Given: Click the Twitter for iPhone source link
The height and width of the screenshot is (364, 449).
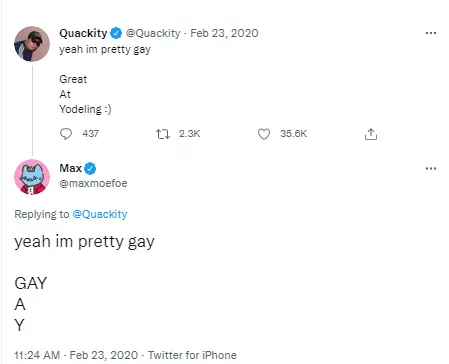Looking at the screenshot, I should click(192, 355).
